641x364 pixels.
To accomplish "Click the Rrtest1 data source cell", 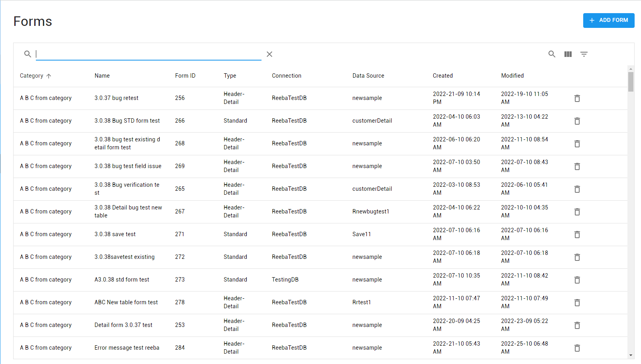I will (362, 302).
